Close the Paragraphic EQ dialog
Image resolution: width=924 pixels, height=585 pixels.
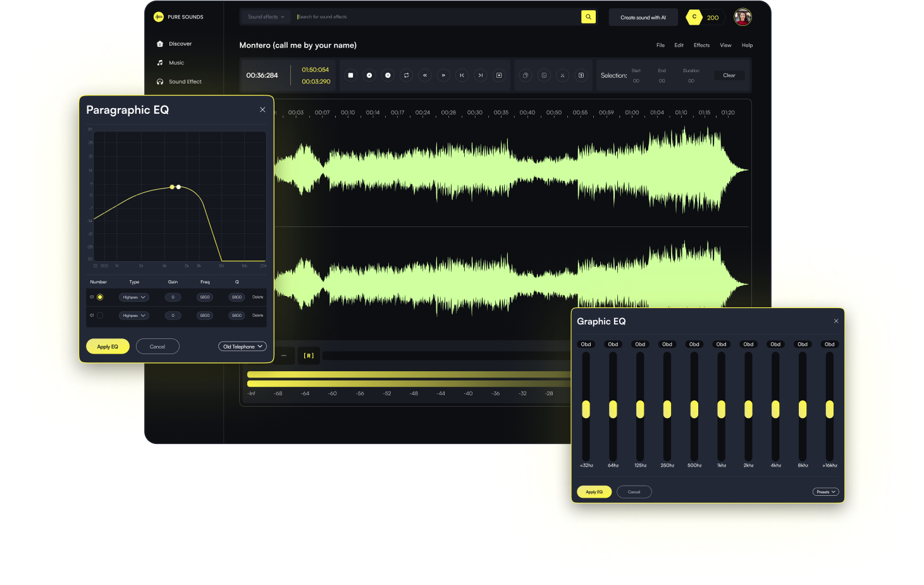(x=262, y=109)
